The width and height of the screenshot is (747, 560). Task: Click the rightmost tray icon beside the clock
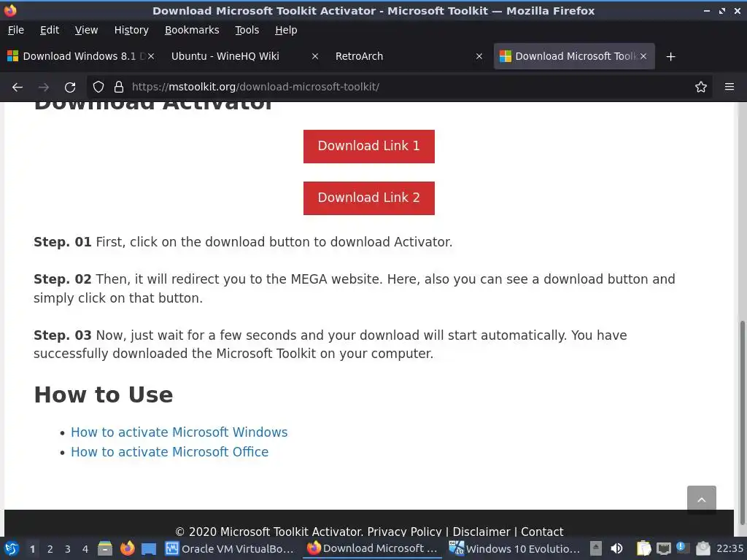tap(703, 548)
